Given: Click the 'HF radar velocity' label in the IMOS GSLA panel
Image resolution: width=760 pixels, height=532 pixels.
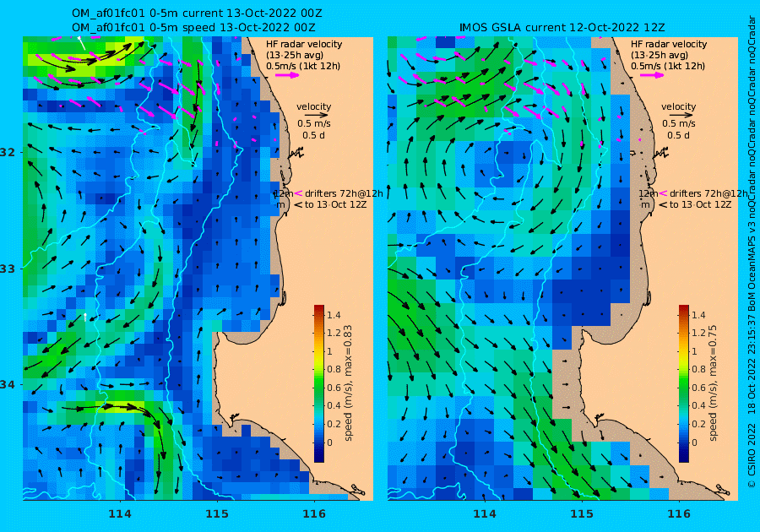Looking at the screenshot, I should (x=669, y=44).
